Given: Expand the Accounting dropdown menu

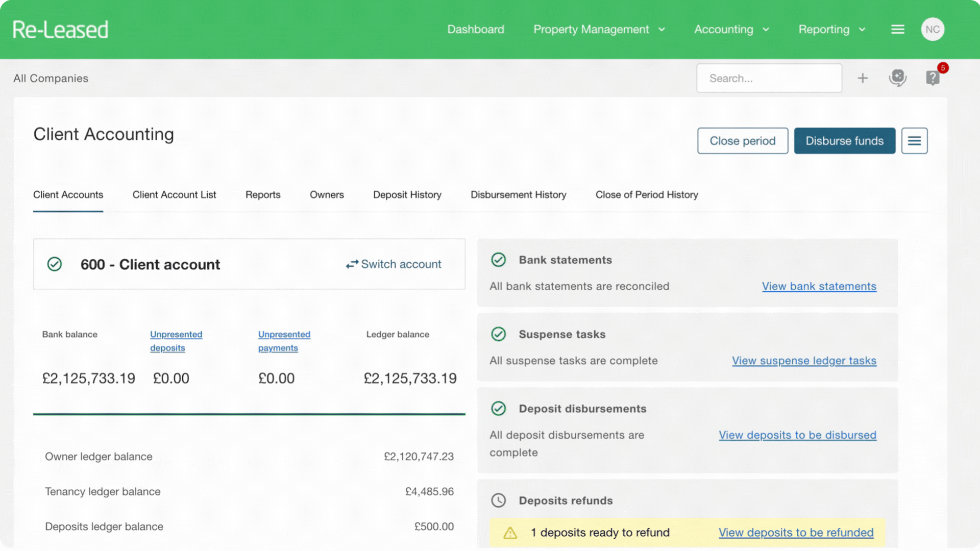Looking at the screenshot, I should click(731, 30).
